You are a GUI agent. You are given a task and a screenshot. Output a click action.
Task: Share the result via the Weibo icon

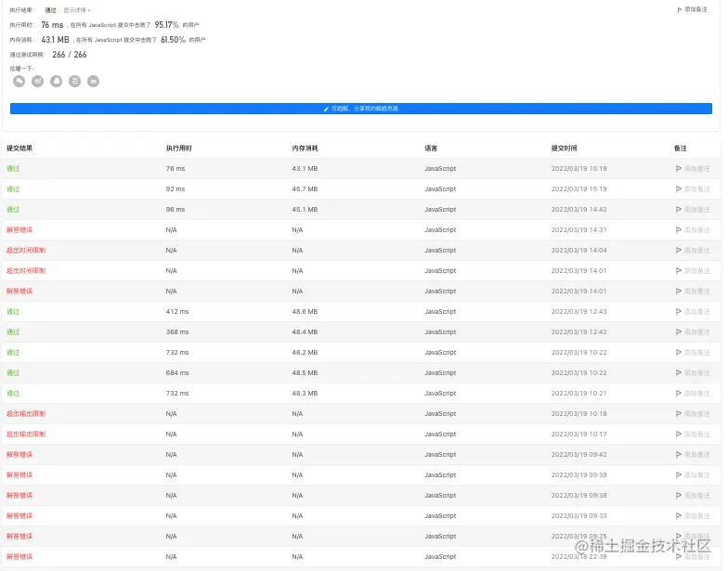coord(37,82)
